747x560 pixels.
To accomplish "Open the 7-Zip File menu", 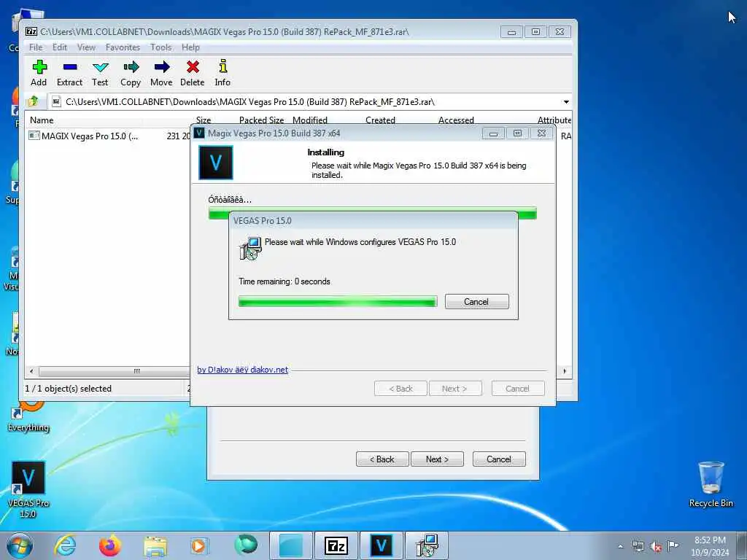I will point(36,47).
